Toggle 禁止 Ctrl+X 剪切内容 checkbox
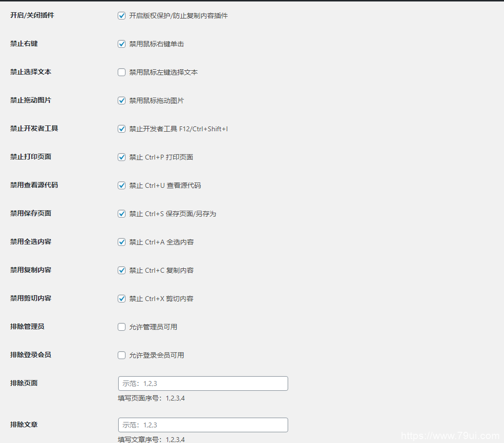Screen dimensions: 504x443 click(122, 299)
